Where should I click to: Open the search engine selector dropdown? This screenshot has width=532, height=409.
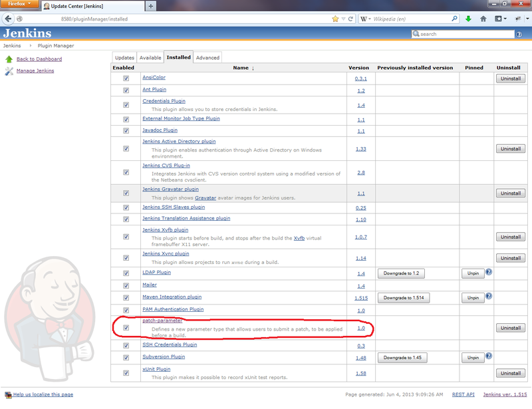click(x=365, y=19)
